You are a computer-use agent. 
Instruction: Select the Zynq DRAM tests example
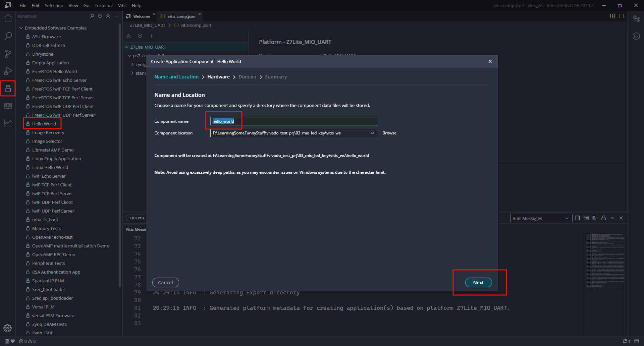pos(49,324)
